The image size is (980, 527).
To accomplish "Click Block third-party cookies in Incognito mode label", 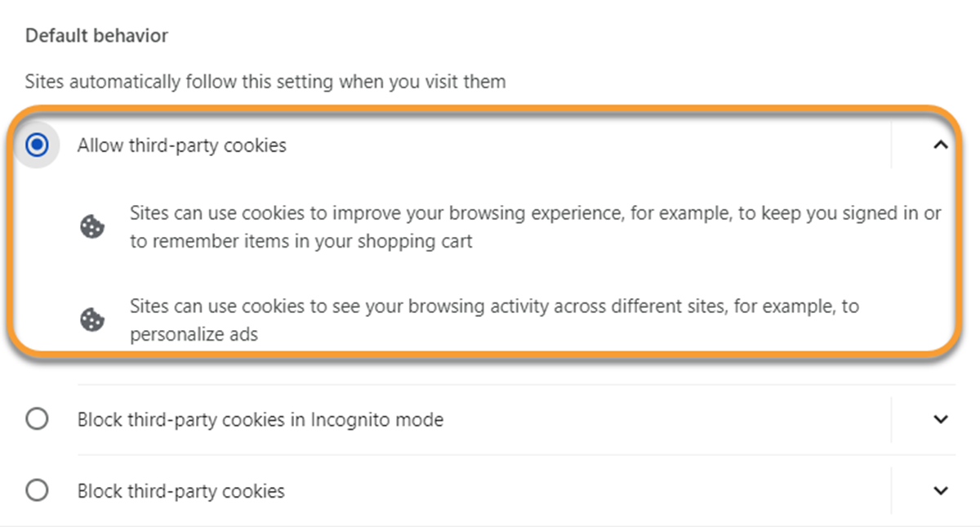I will pyautogui.click(x=261, y=420).
